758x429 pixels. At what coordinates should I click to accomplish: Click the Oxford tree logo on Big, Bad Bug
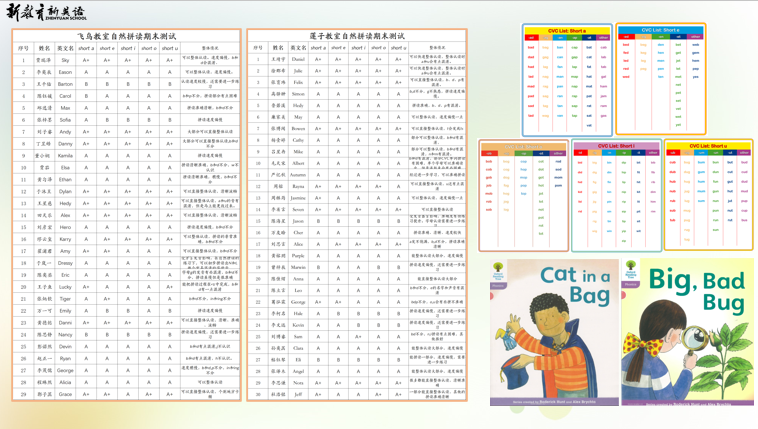631,271
